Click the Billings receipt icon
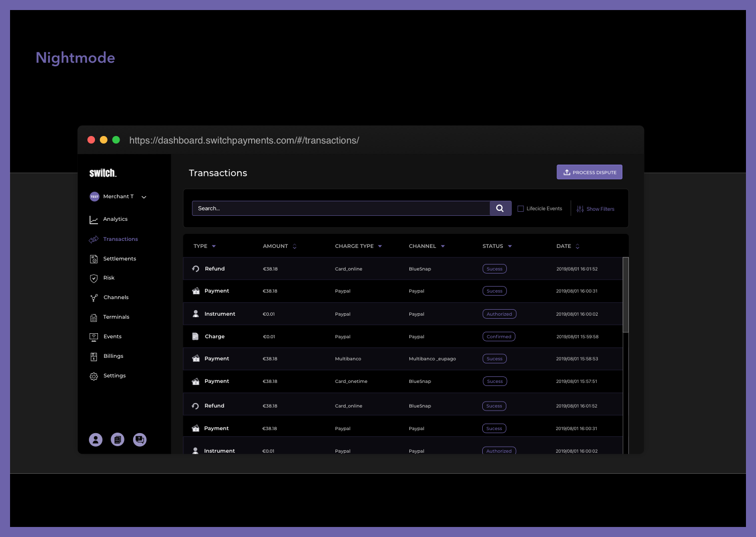The height and width of the screenshot is (537, 756). (x=93, y=357)
